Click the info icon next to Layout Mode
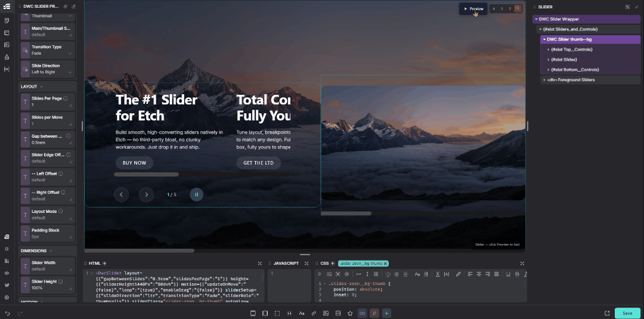Screen dimensions: 644x319 tap(60, 212)
